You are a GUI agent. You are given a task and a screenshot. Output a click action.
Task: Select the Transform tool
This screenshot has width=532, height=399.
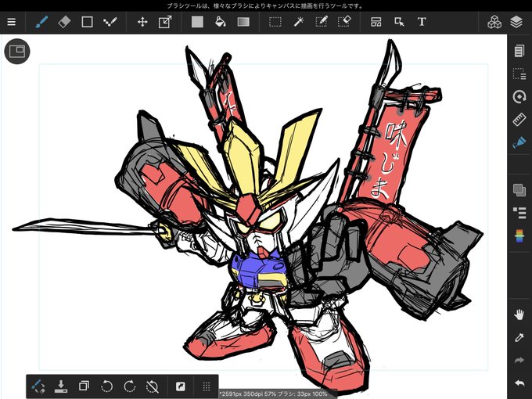165,22
